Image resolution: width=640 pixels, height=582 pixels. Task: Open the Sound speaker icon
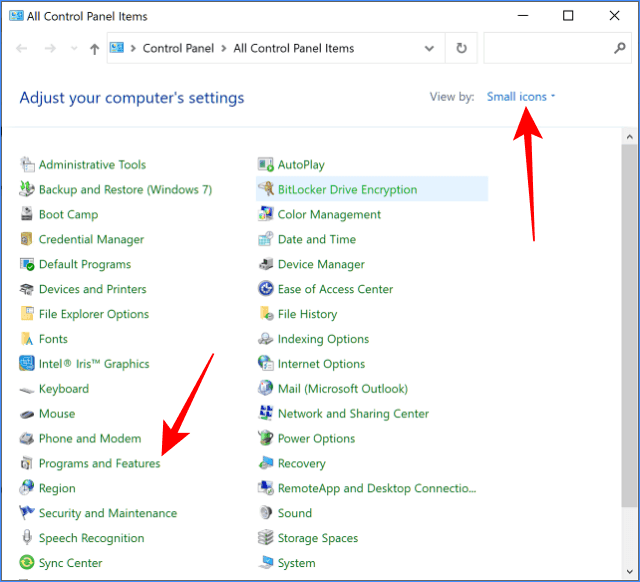click(x=266, y=513)
